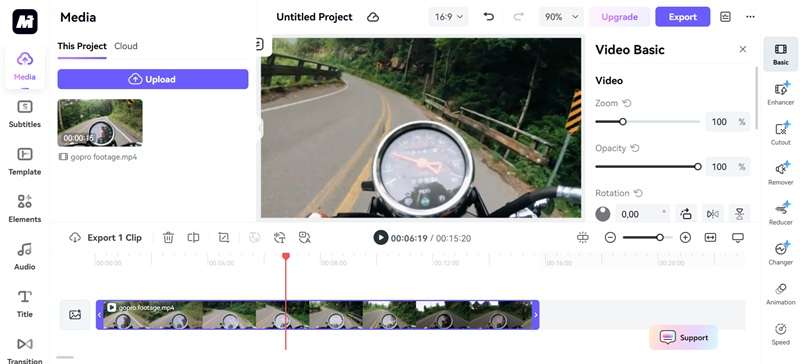The height and width of the screenshot is (364, 800).
Task: Select the gopro footage.mp4 media thumbnail
Action: pyautogui.click(x=100, y=123)
